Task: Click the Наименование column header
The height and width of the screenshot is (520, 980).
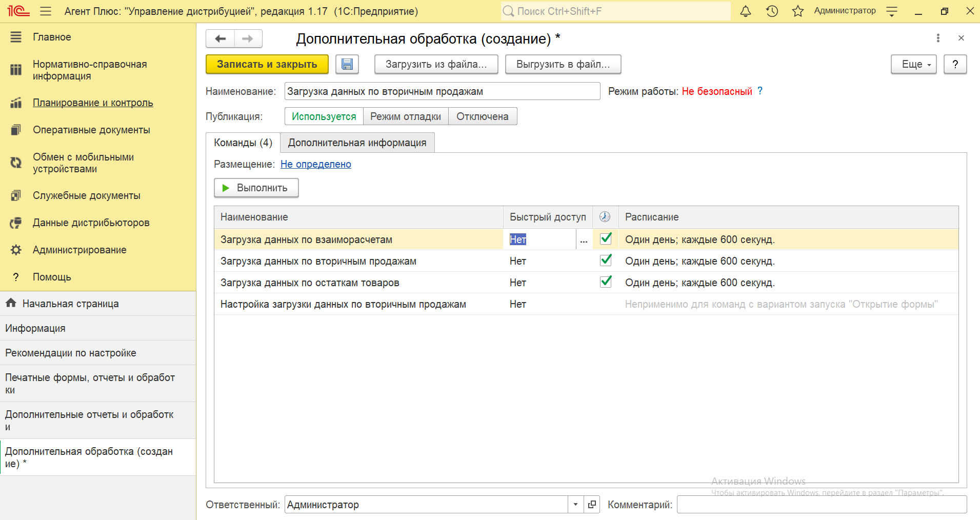Action: [358, 217]
